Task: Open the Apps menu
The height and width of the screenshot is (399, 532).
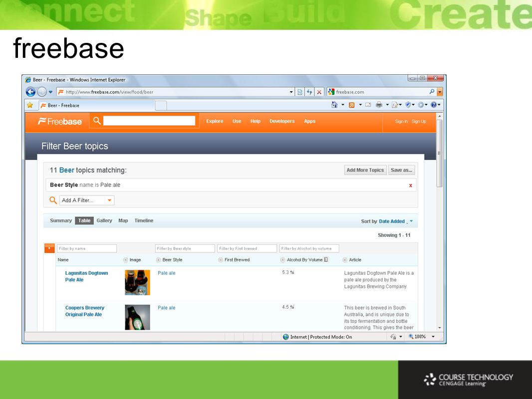Action: click(310, 121)
